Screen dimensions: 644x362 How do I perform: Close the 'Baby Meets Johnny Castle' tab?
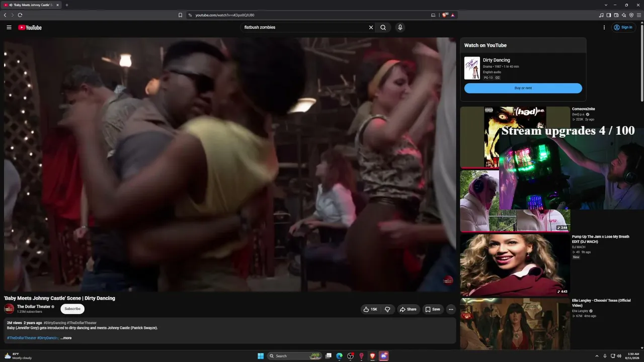coord(57,5)
